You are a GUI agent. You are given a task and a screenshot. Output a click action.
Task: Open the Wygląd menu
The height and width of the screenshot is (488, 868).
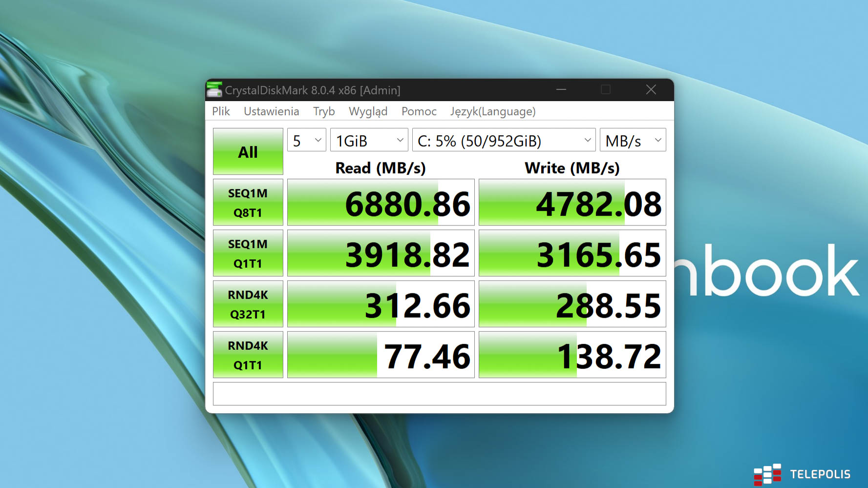point(368,111)
